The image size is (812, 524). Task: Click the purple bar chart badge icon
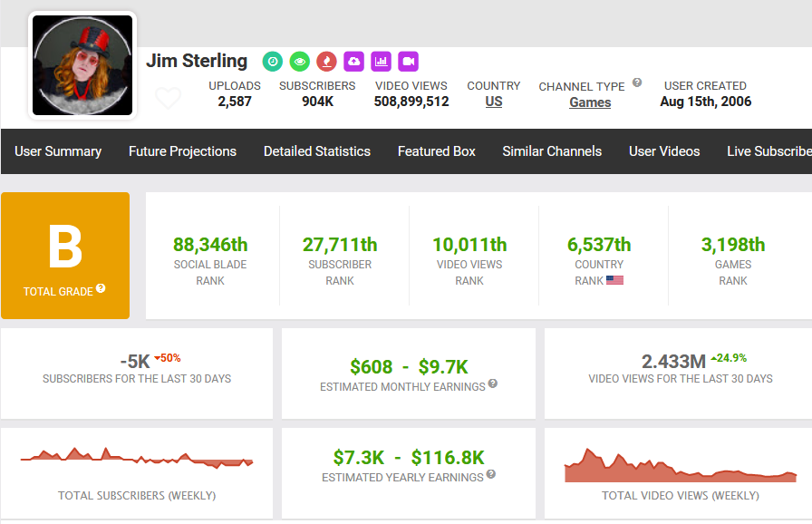pos(382,62)
